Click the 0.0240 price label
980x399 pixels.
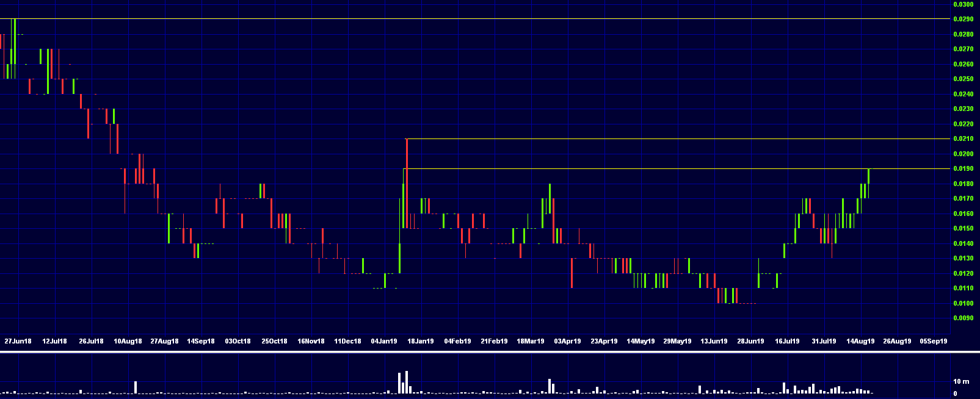click(963, 94)
